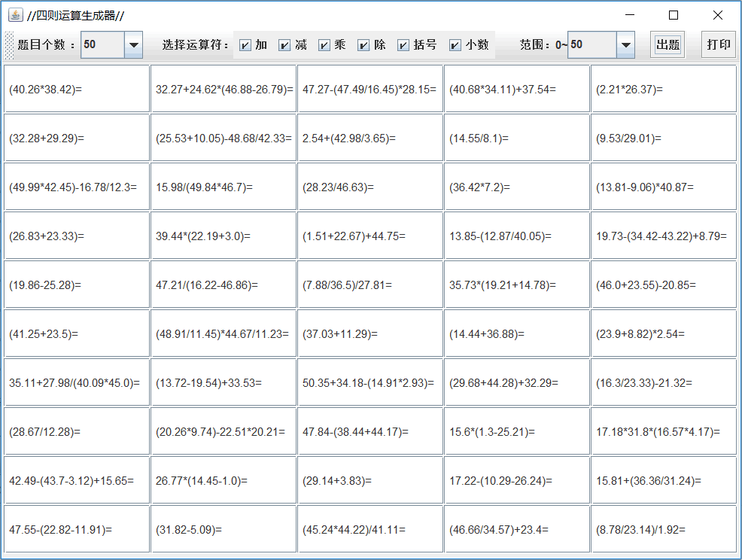742x560 pixels.
Task: Click the 题目个数 value field showing 50
Action: (102, 45)
